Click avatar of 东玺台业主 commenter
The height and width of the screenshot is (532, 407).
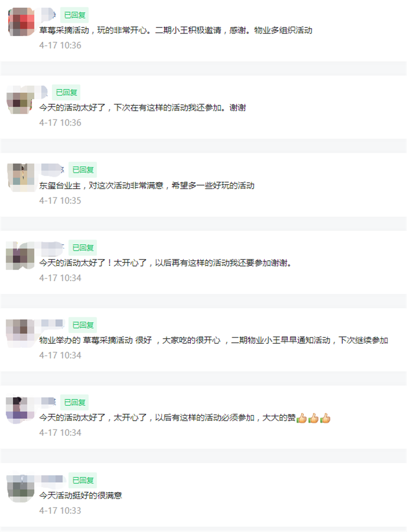point(21,177)
